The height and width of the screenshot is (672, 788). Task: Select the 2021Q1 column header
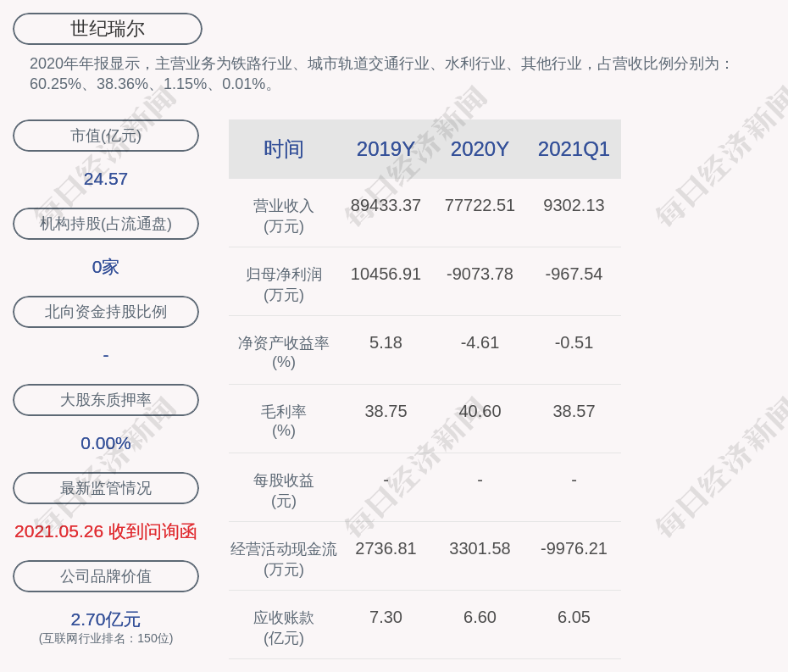point(574,149)
